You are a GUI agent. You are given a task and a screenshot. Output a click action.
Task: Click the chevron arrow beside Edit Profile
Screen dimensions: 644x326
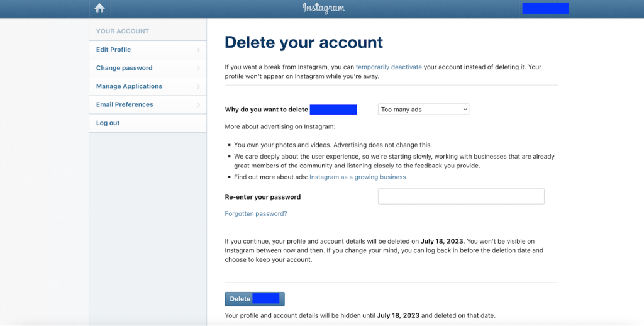(x=198, y=50)
